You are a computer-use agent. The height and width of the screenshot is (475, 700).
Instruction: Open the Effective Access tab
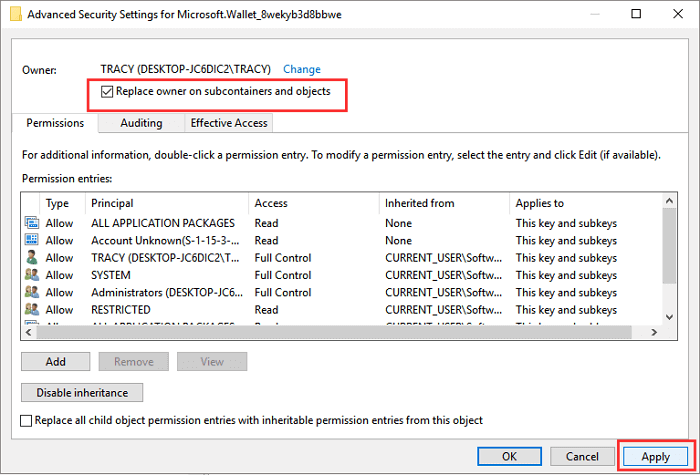point(230,123)
